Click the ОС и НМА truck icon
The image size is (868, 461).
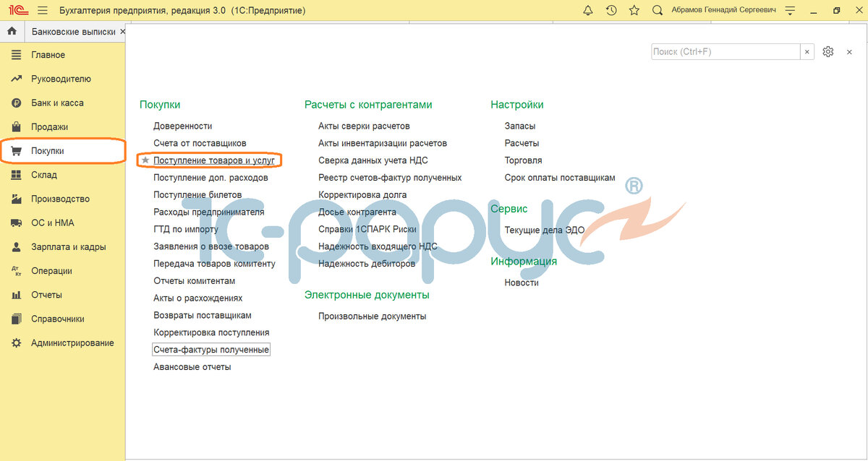click(x=16, y=223)
